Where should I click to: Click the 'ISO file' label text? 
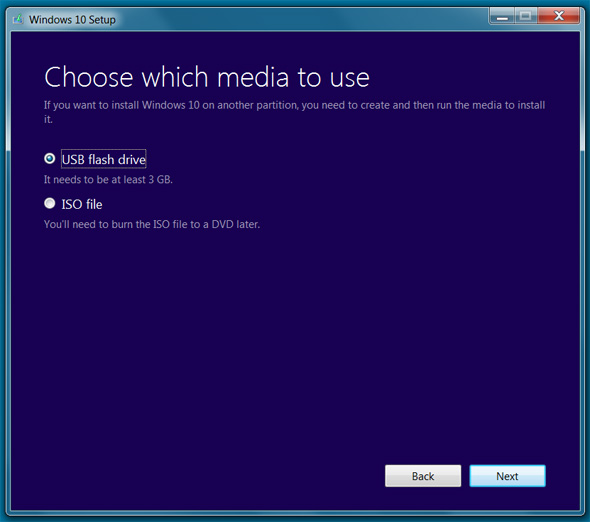coord(82,204)
